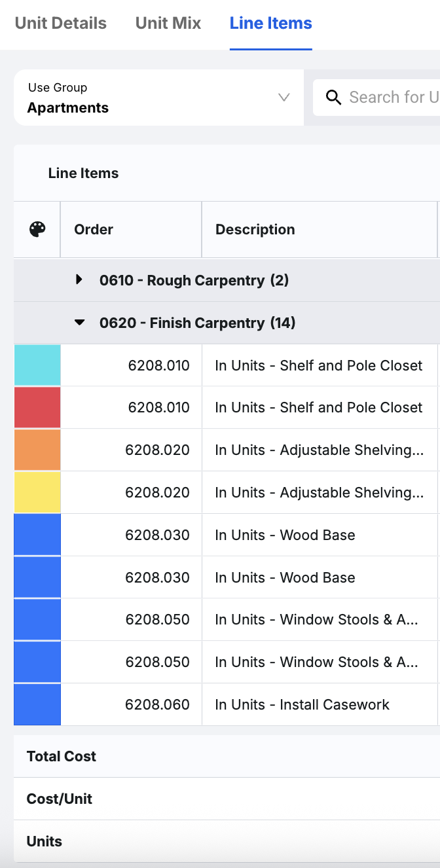Focus the search input field

pos(393,98)
